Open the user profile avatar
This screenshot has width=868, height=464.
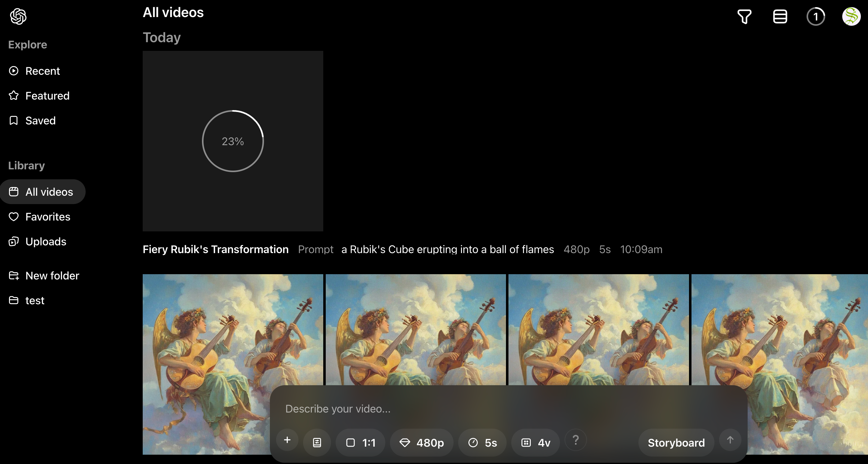point(851,16)
